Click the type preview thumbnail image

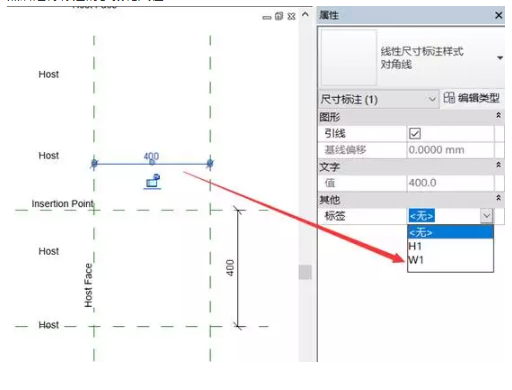(x=348, y=57)
